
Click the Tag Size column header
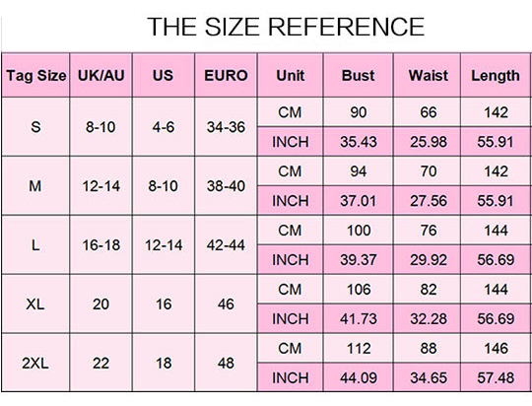click(35, 75)
